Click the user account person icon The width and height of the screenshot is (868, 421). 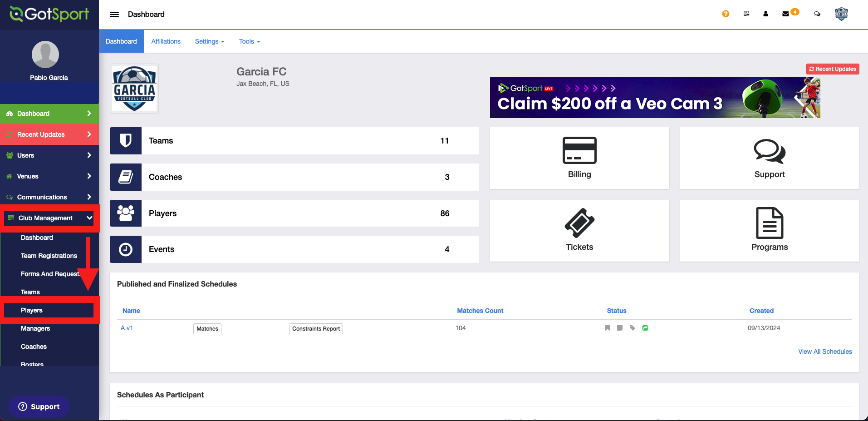click(x=765, y=14)
